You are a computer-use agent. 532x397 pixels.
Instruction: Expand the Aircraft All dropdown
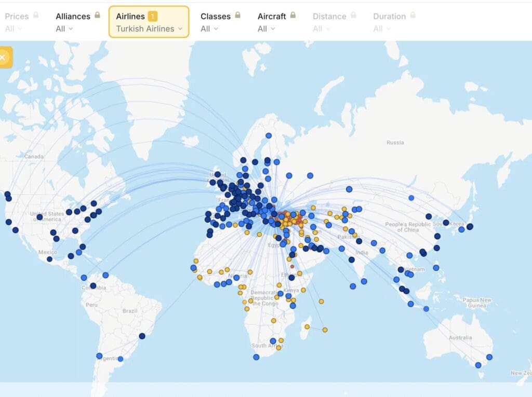266,29
